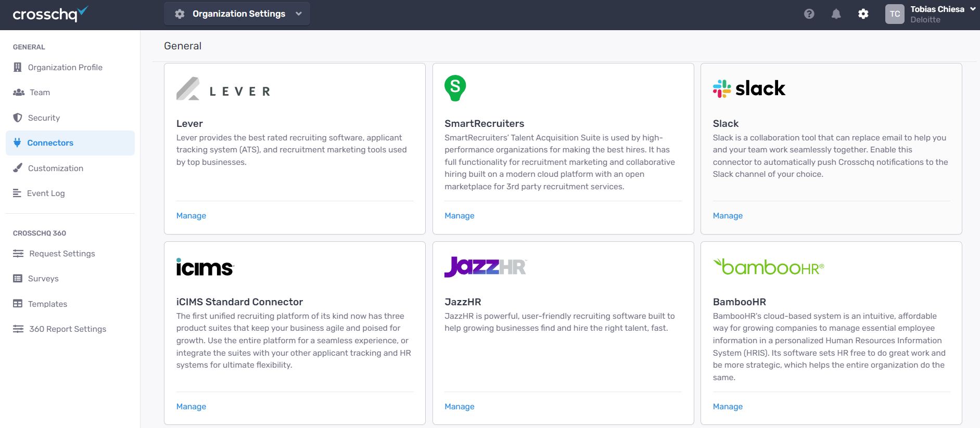Click the settings gear in the top bar
Image resolution: width=980 pixels, height=428 pixels.
point(863,14)
